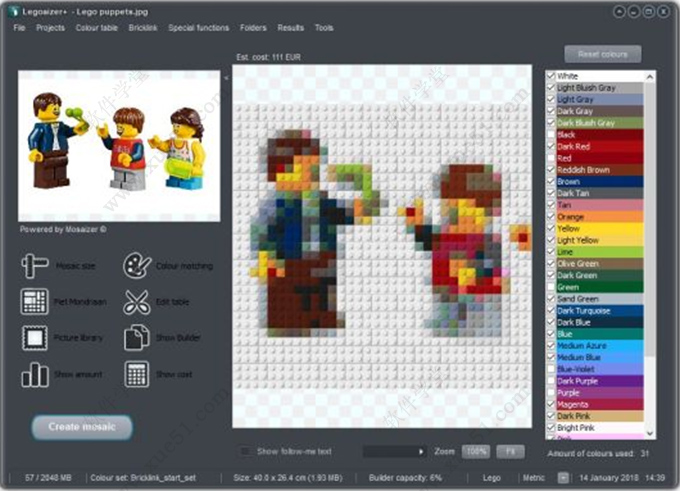This screenshot has height=491, width=680.
Task: Open the Colour matching palette icon
Action: click(x=137, y=265)
